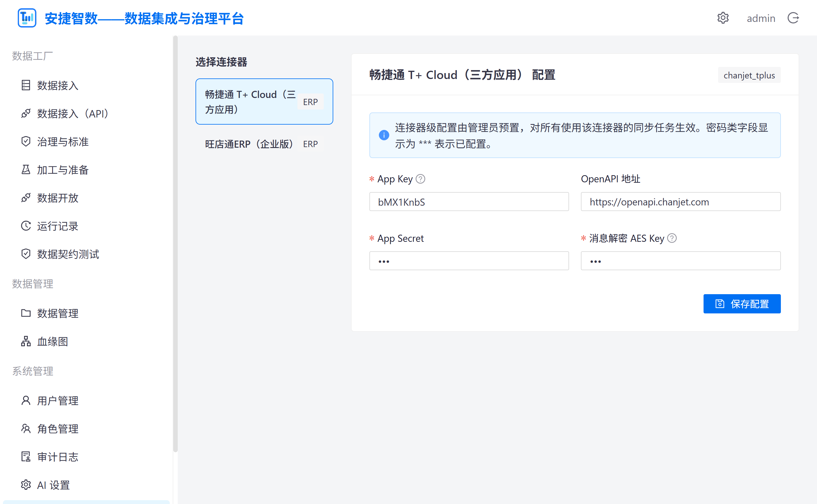Open 数据契约测试 menu item
This screenshot has height=504, width=817.
click(x=87, y=254)
